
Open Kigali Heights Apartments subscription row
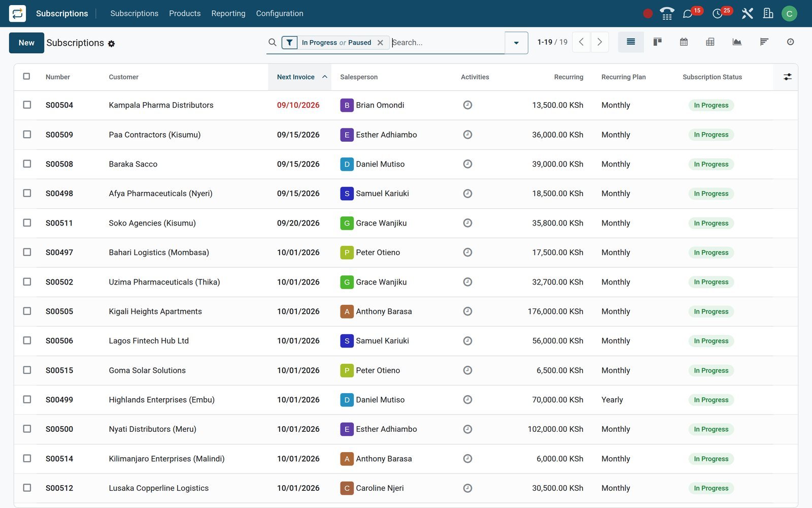(x=405, y=311)
